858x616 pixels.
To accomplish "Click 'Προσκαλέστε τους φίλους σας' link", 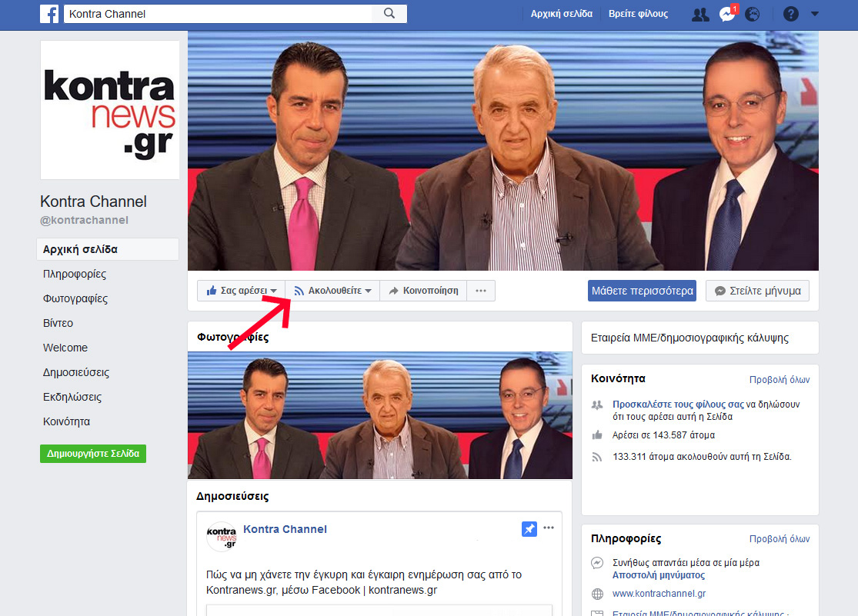I will point(678,405).
